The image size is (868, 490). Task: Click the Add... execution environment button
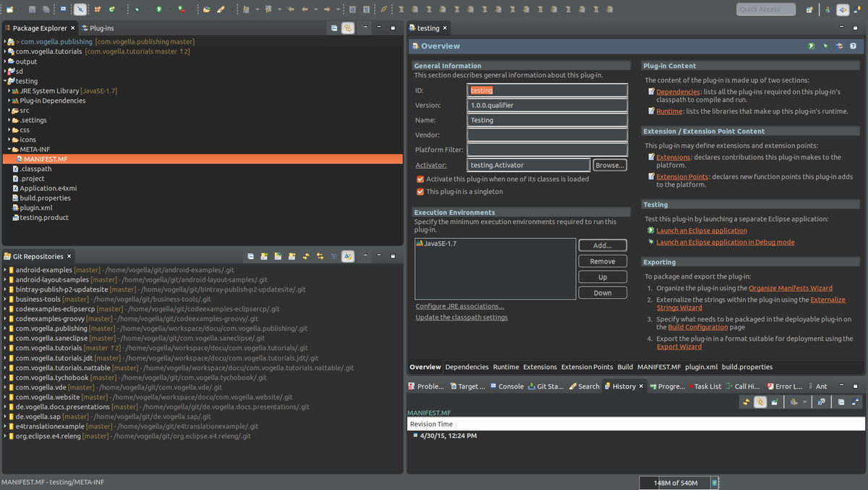(x=603, y=245)
